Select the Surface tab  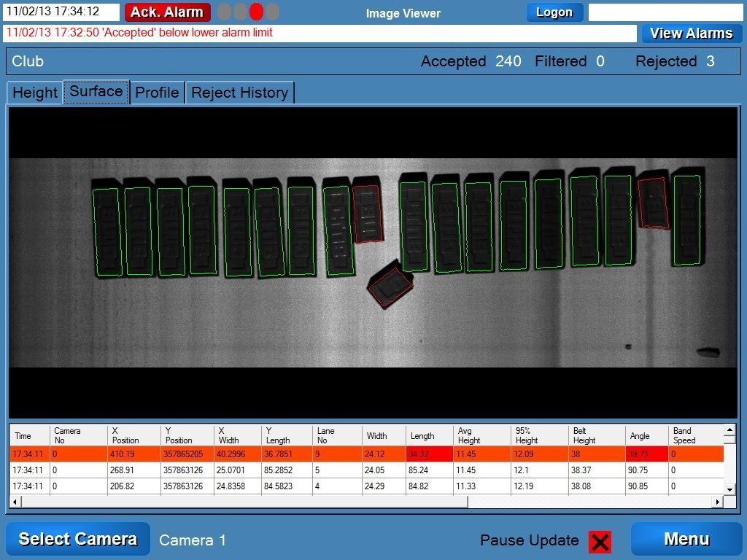tap(96, 92)
